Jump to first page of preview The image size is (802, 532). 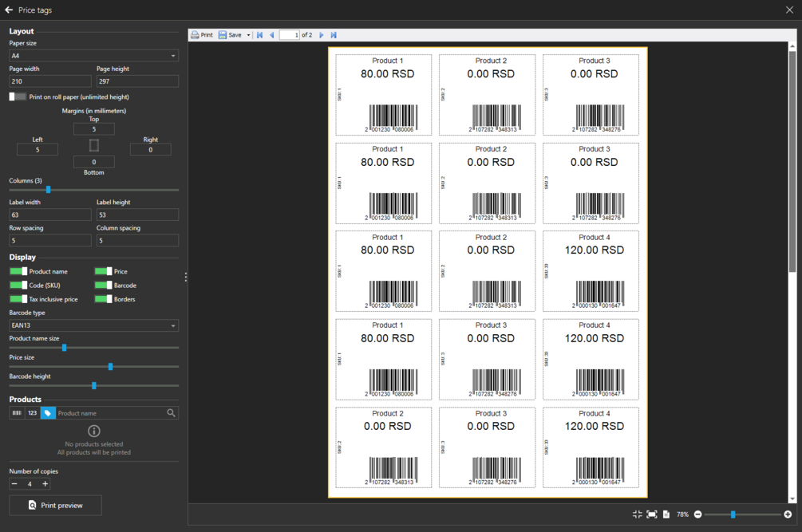259,35
